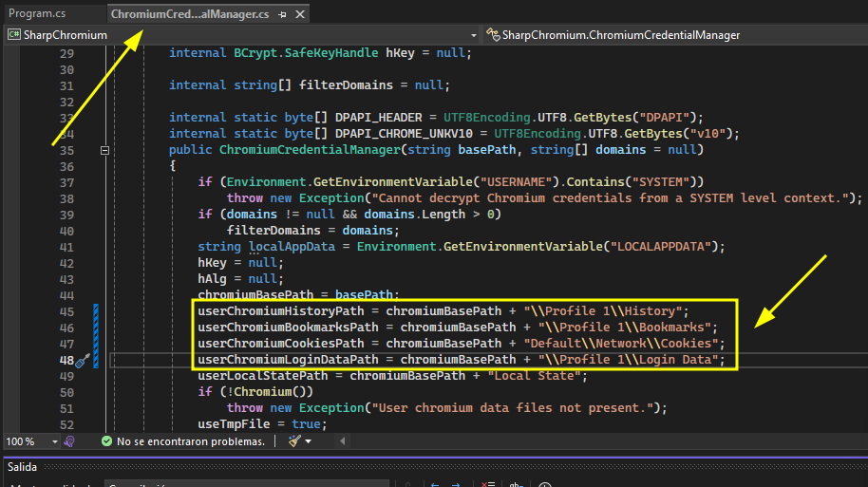This screenshot has height=487, width=868.
Task: Click 'userChromiumCookiesPath' on line 47
Action: point(281,344)
